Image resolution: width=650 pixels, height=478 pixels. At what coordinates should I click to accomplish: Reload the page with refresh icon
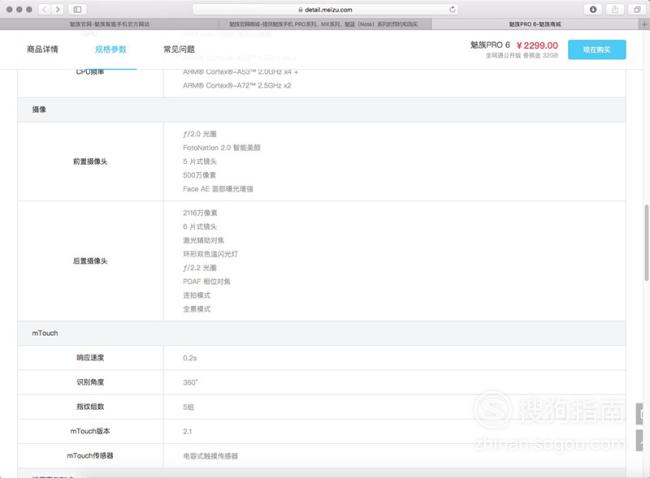coord(452,9)
